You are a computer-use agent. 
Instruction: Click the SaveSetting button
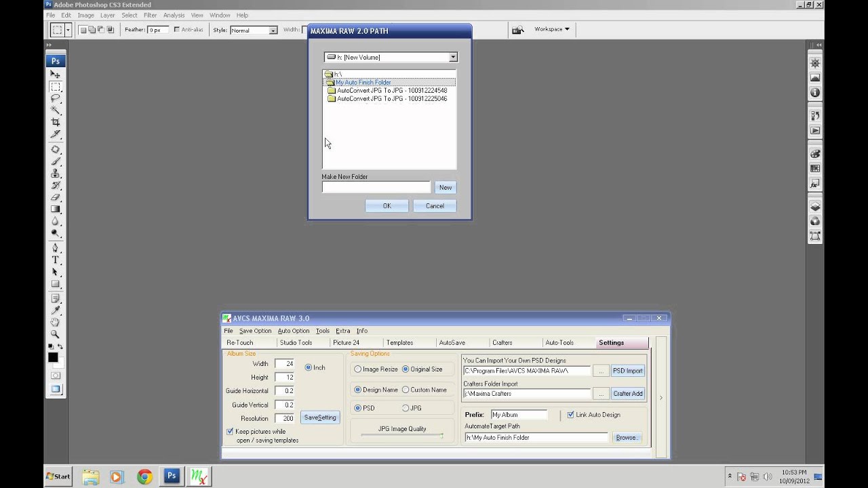(x=320, y=418)
